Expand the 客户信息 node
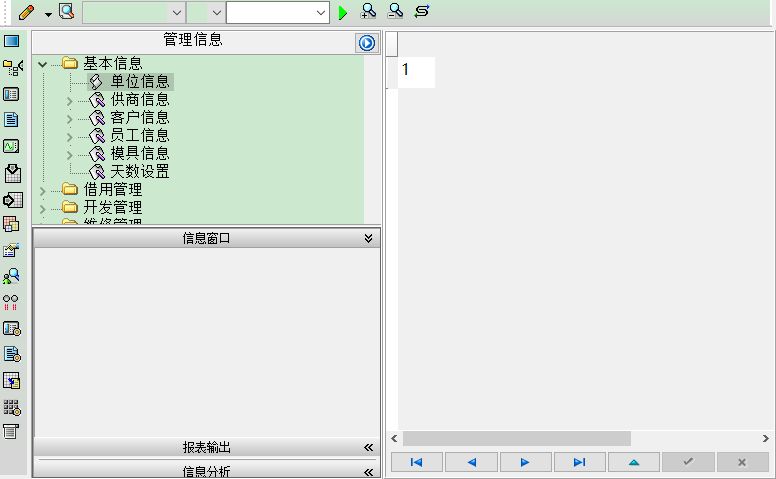Image resolution: width=776 pixels, height=479 pixels. pyautogui.click(x=70, y=119)
